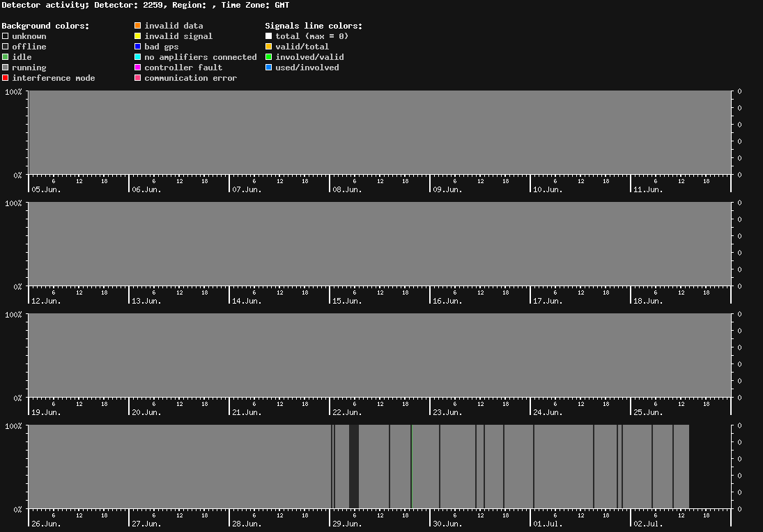Image resolution: width=763 pixels, height=532 pixels.
Task: Click the 22.Jun. date label
Action: point(348,412)
